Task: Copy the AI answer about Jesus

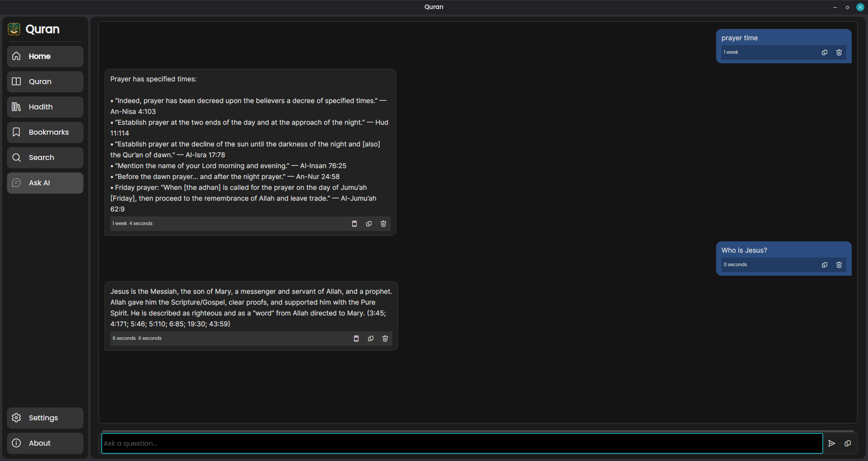Action: pyautogui.click(x=371, y=339)
